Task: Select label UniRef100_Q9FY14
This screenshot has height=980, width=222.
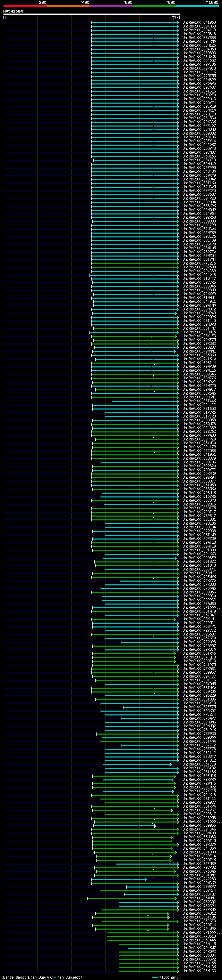Action: 199,141
